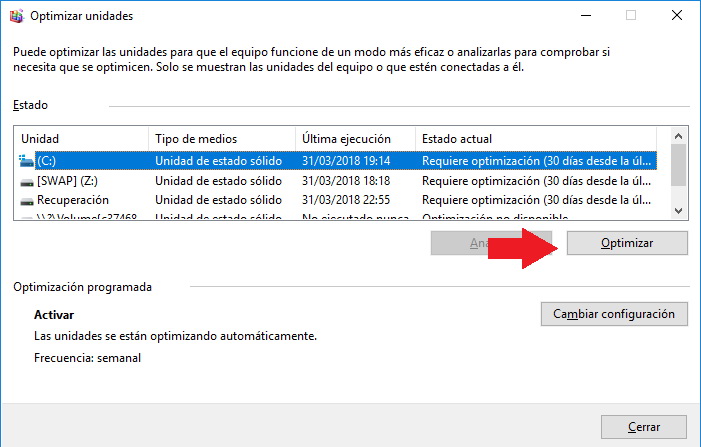Viewport: 701px width, 447px height.
Task: Sort by the Unidad column header
Action: [x=82, y=138]
